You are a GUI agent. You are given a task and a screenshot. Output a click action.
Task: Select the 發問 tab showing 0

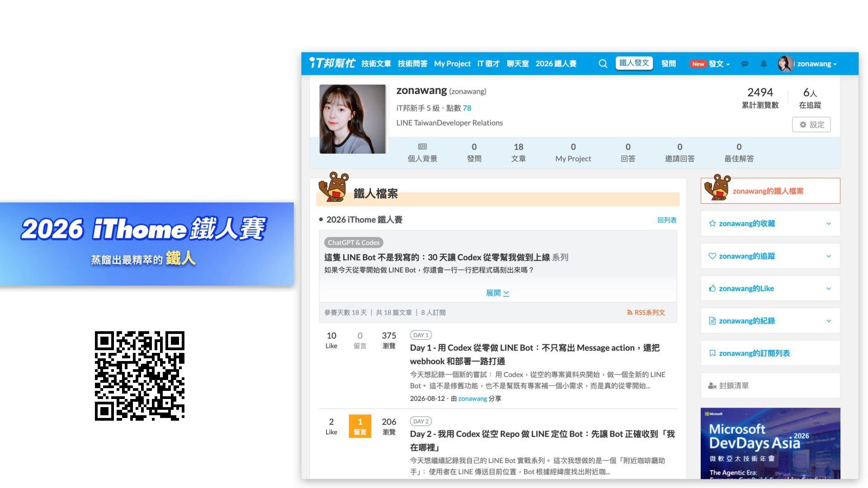tap(474, 153)
